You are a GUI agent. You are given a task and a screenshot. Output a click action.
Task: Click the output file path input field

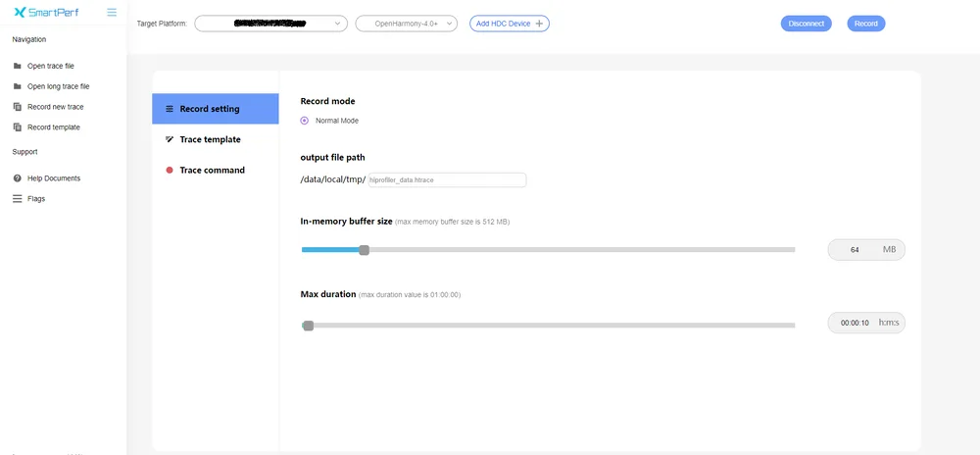tap(447, 180)
